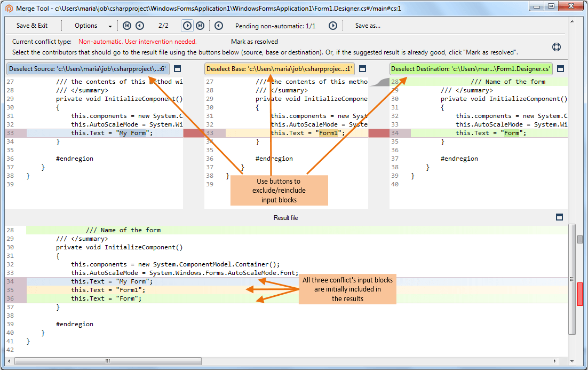Click 'Result file' header label
This screenshot has height=370, width=588.
[286, 218]
